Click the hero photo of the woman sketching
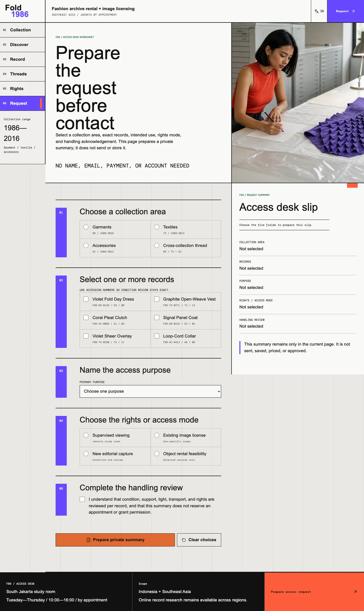 point(298,103)
